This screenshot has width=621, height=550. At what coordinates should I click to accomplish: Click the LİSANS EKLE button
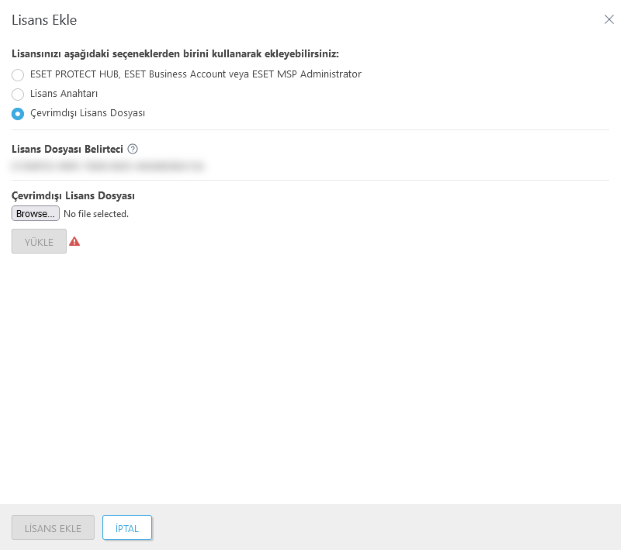53,527
